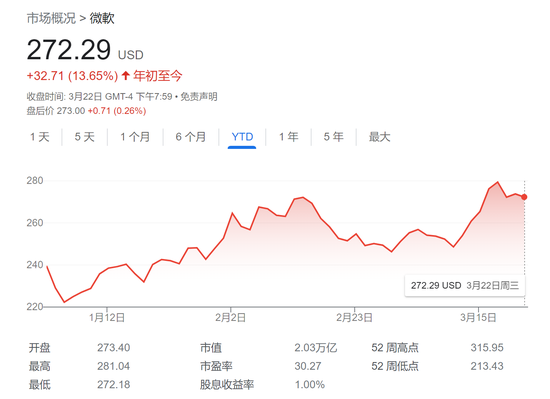
Task: Click the 市值 label
Action: 211,348
